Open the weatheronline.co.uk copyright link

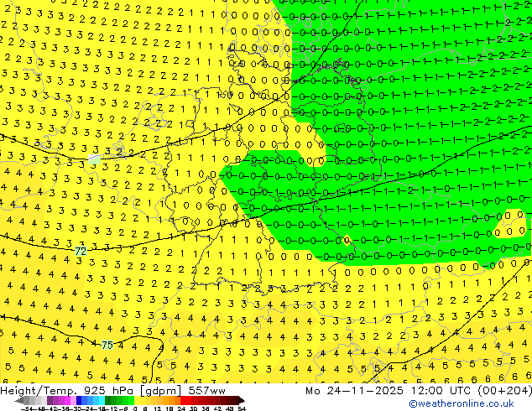point(461,403)
